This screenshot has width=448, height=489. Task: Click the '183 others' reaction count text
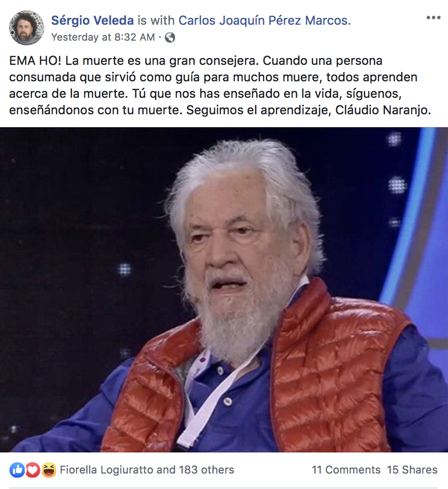click(x=206, y=469)
